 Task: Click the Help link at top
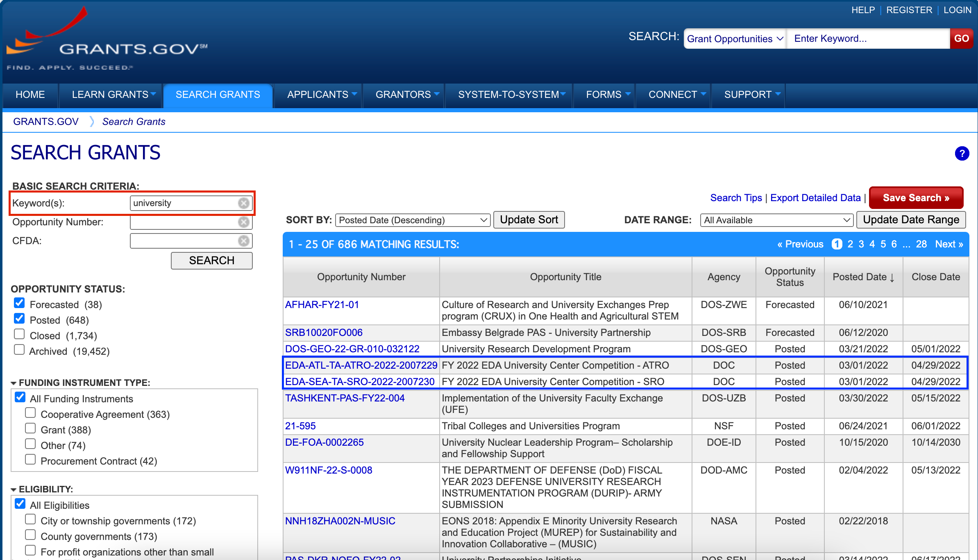863,10
